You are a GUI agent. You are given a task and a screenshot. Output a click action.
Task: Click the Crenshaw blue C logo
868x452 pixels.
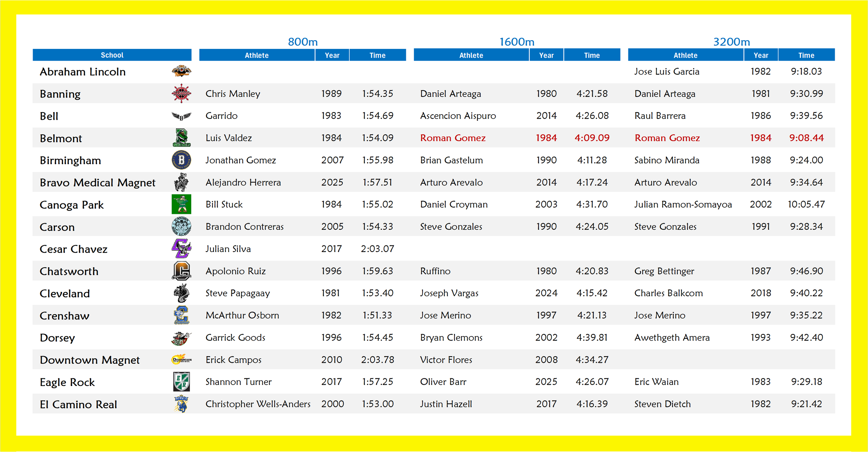[x=181, y=315]
